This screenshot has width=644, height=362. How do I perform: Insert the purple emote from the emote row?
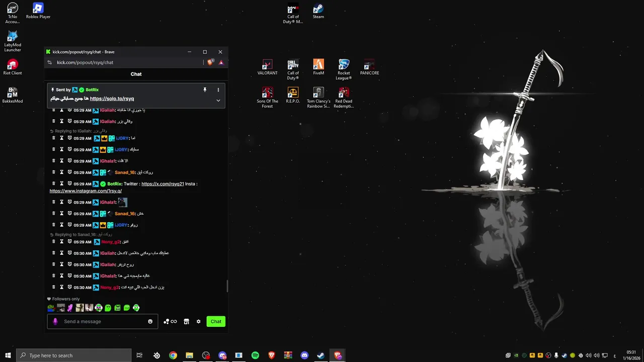pyautogui.click(x=70, y=308)
